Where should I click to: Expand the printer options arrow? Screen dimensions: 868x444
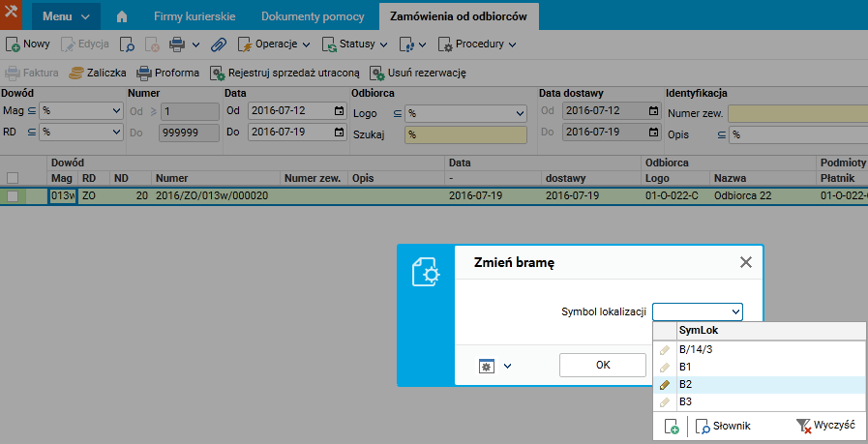(x=195, y=44)
